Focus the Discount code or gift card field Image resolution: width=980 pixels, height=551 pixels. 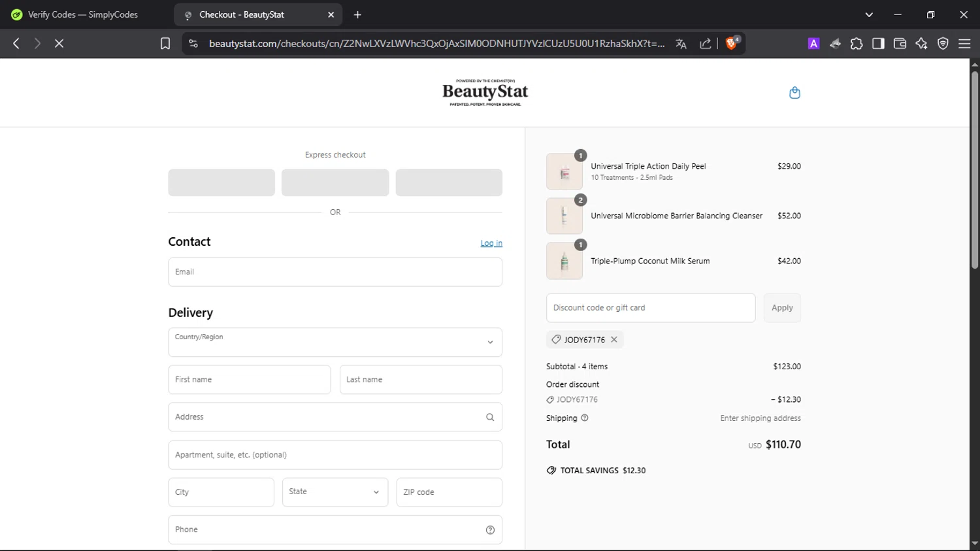pos(651,308)
